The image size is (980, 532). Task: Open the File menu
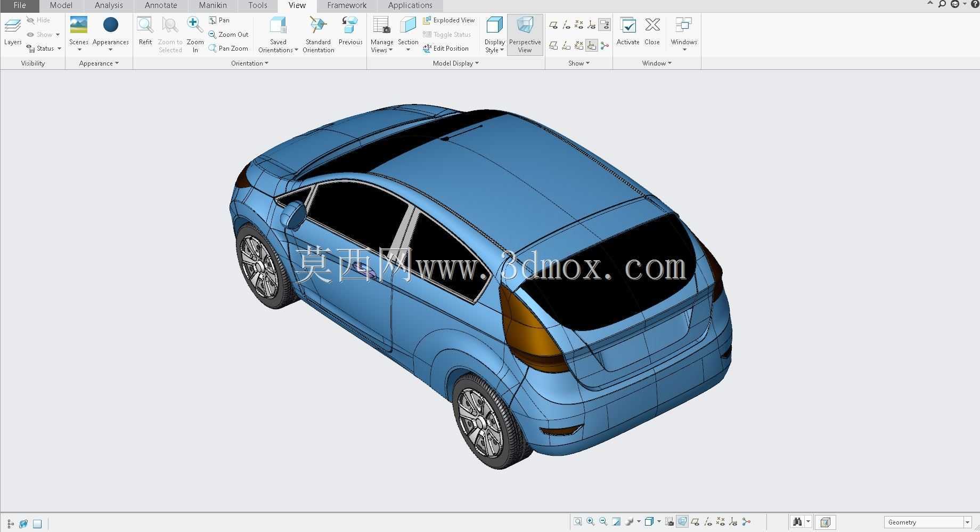click(x=20, y=5)
